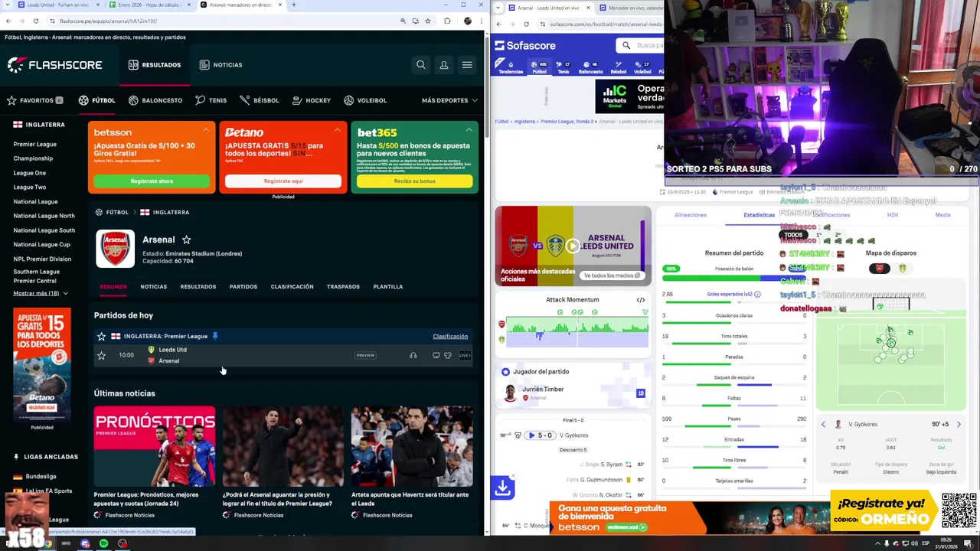Open Tenis in Sofascore sports bar
The height and width of the screenshot is (551, 980).
(563, 67)
